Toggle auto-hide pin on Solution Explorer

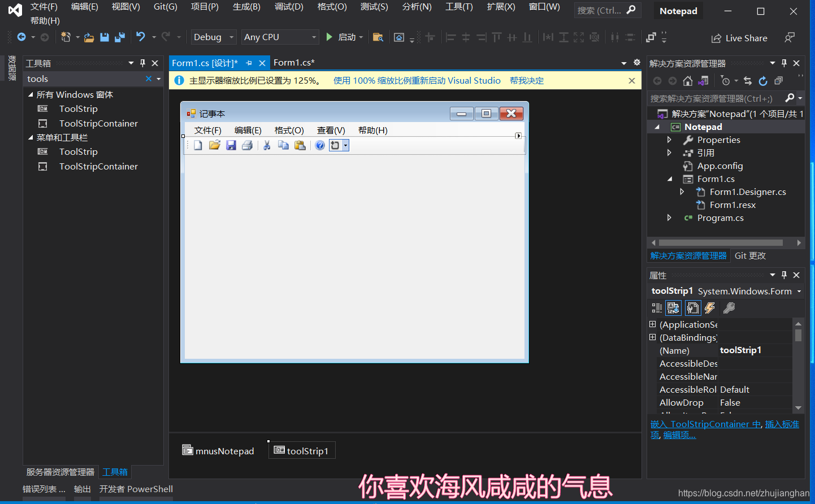(784, 63)
